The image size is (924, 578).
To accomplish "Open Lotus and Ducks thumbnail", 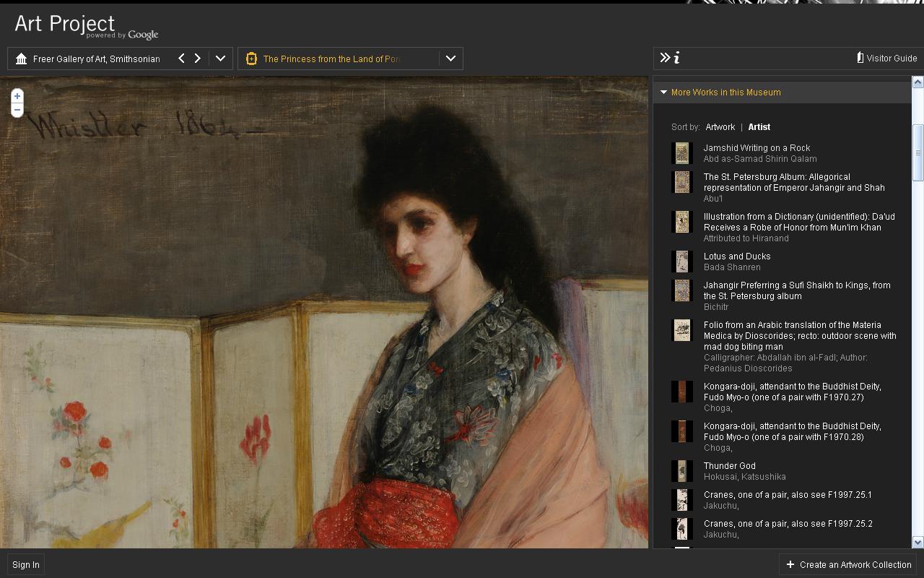I will tap(681, 262).
